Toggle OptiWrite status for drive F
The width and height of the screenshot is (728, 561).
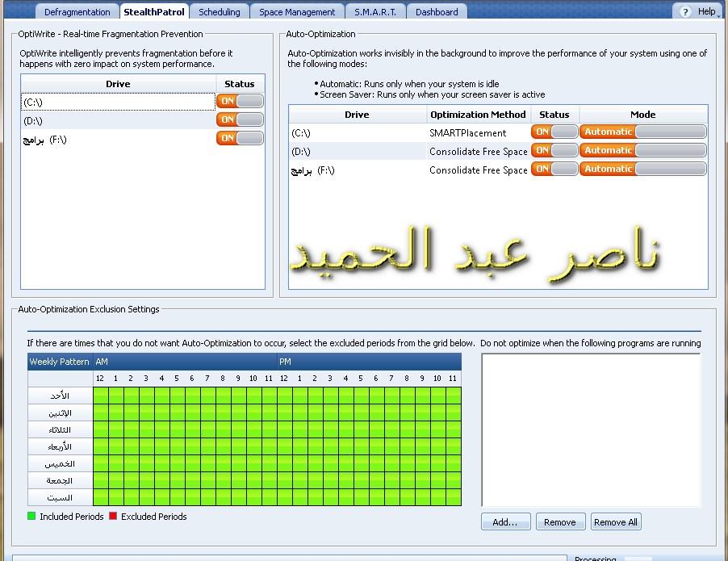(240, 139)
